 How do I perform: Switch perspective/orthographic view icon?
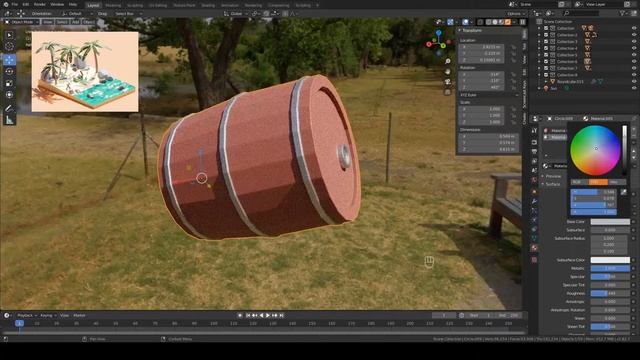tap(448, 92)
